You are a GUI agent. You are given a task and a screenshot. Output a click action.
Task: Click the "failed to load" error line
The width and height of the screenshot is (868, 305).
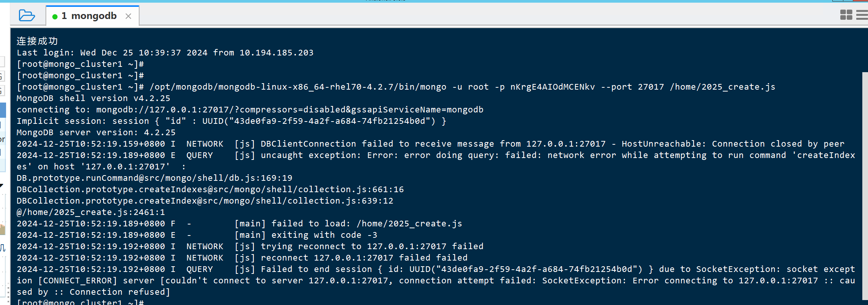click(x=239, y=224)
